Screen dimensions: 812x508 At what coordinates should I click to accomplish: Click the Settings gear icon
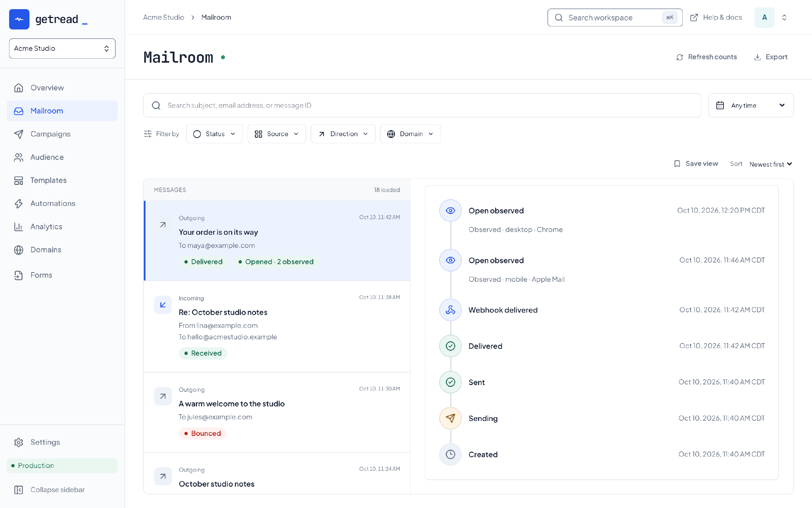(19, 442)
